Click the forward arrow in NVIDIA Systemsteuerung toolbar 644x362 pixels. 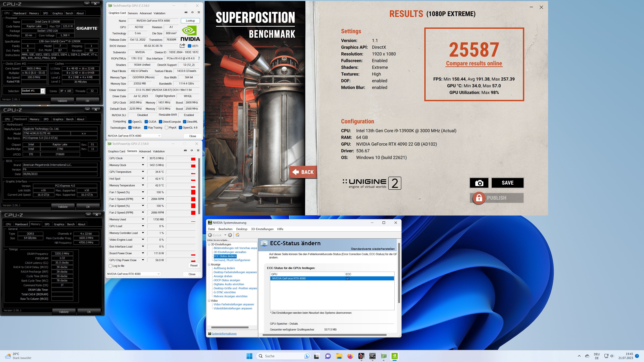(x=230, y=235)
